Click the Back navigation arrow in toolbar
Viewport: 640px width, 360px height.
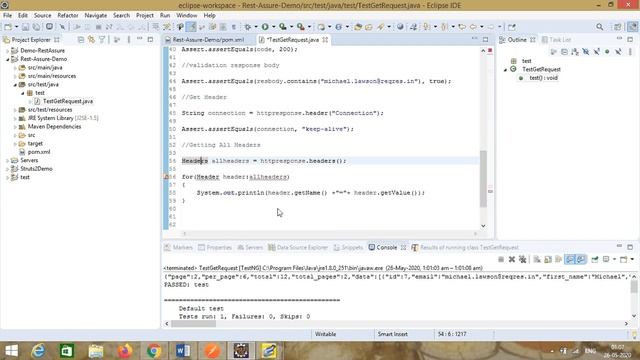473,27
